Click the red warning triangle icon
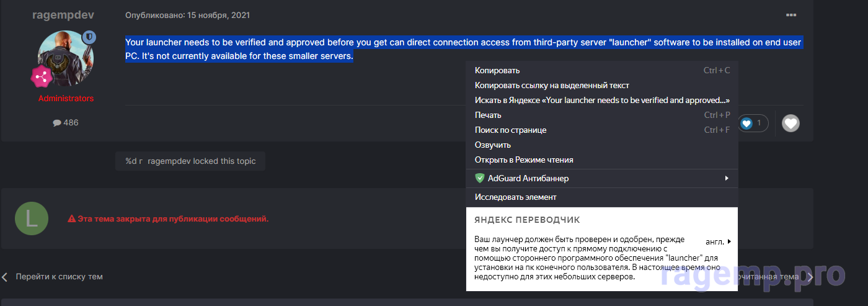This screenshot has width=868, height=306. (71, 219)
